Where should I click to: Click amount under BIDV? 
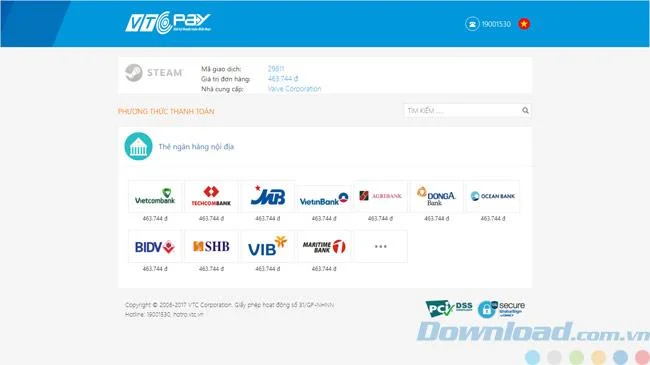pyautogui.click(x=155, y=269)
